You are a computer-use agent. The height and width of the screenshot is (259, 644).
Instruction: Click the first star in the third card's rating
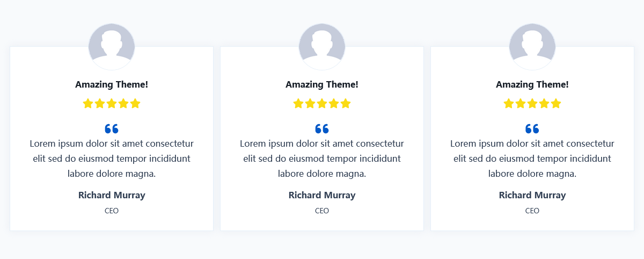click(x=509, y=103)
